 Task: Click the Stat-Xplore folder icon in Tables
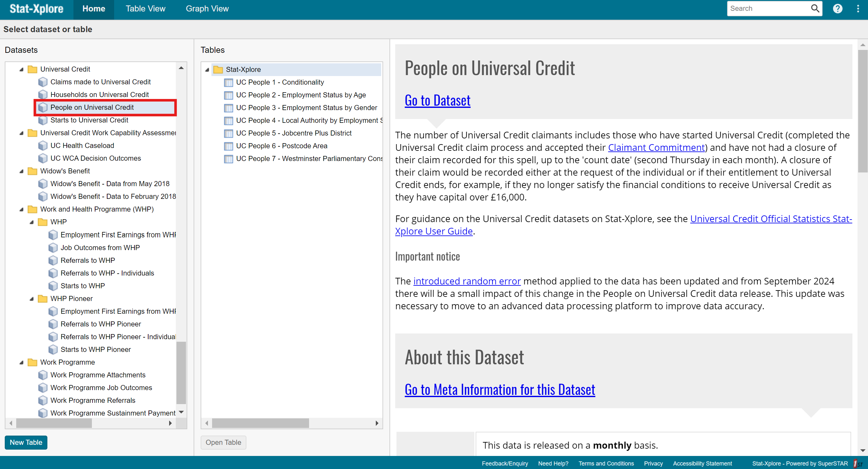click(x=218, y=69)
